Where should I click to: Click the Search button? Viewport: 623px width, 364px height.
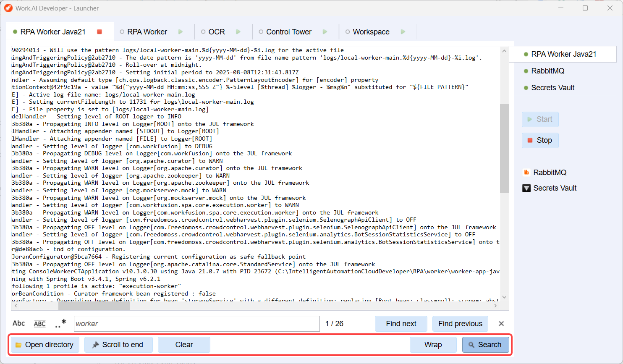[x=485, y=345]
